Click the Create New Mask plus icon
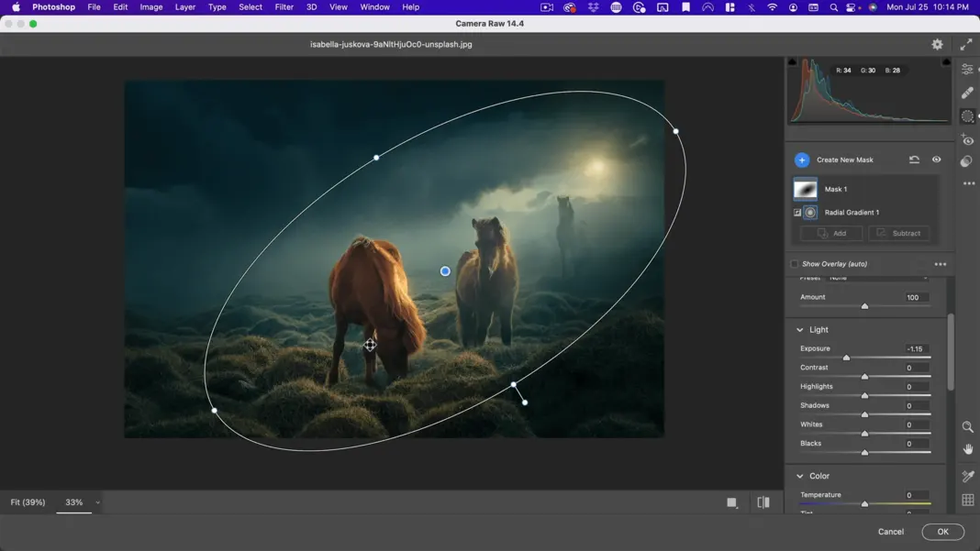The height and width of the screenshot is (551, 980). pyautogui.click(x=802, y=160)
